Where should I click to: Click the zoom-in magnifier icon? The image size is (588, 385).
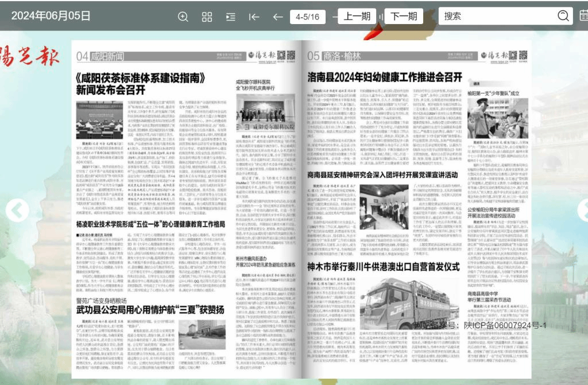pos(183,17)
